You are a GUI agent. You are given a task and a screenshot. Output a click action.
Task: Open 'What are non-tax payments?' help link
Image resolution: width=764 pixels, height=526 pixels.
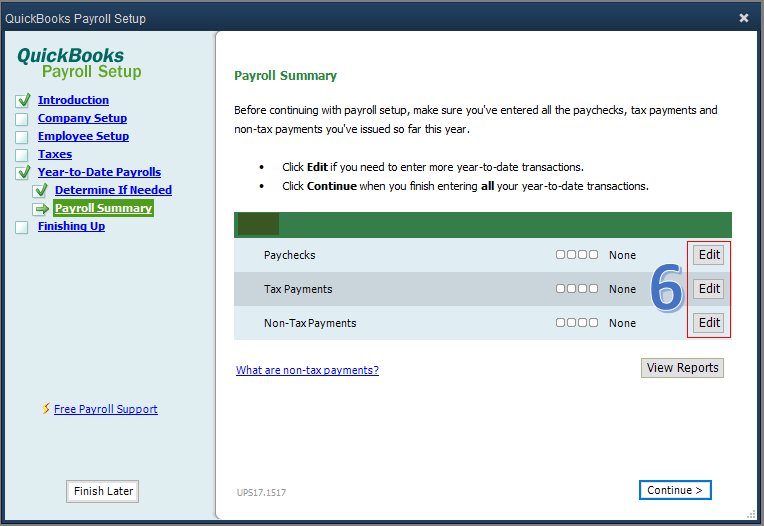point(307,370)
